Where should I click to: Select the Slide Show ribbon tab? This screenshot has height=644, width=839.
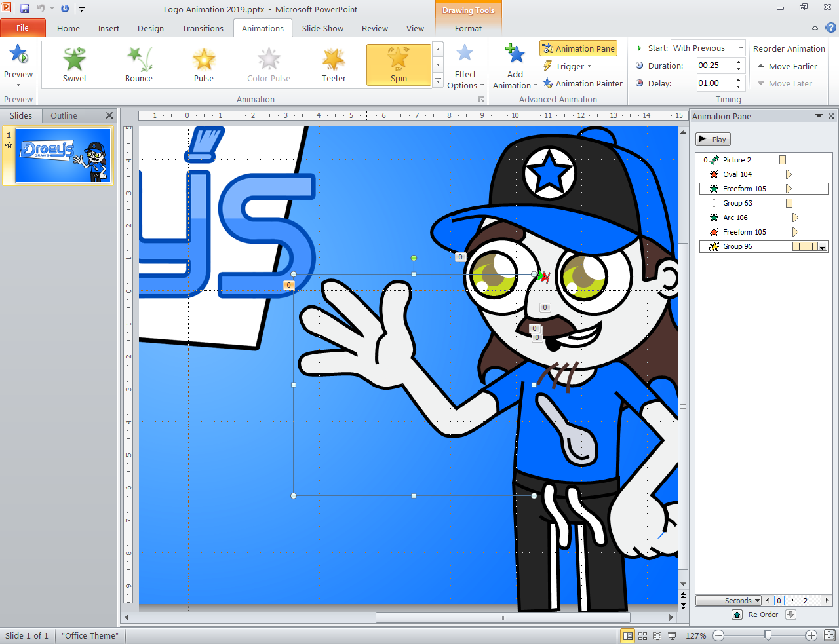pos(322,28)
